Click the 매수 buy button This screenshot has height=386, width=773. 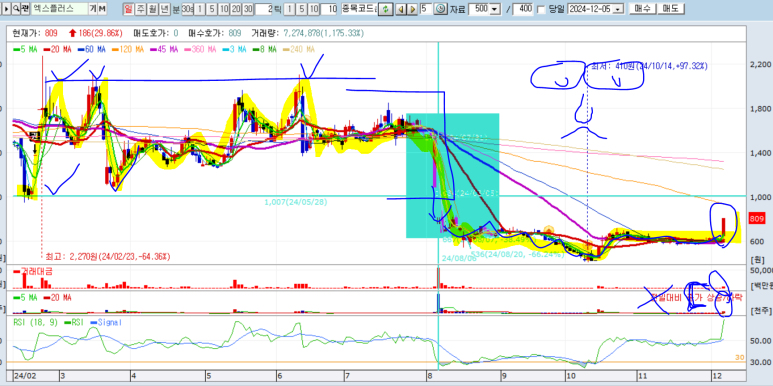tap(642, 9)
